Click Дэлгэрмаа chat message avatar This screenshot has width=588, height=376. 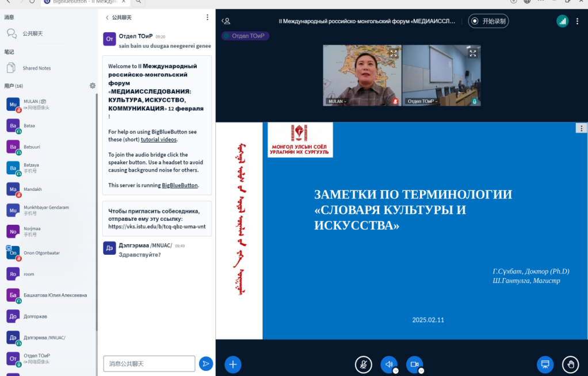[x=109, y=248]
